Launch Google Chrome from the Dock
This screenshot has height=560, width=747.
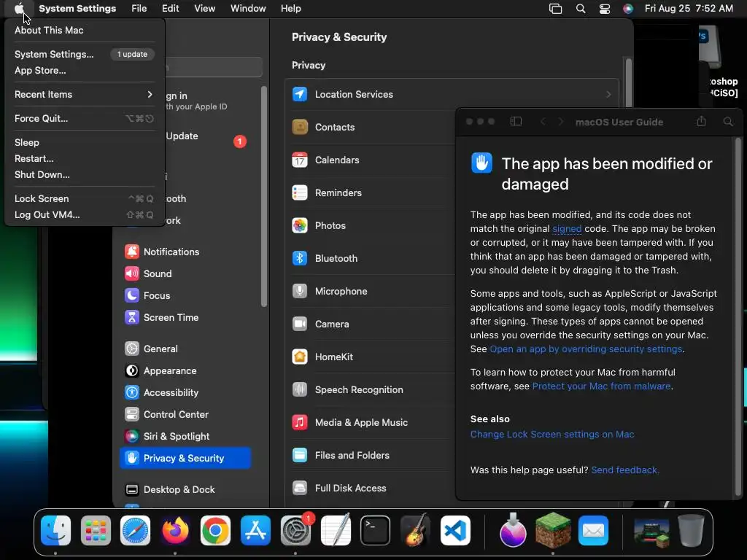(215, 531)
